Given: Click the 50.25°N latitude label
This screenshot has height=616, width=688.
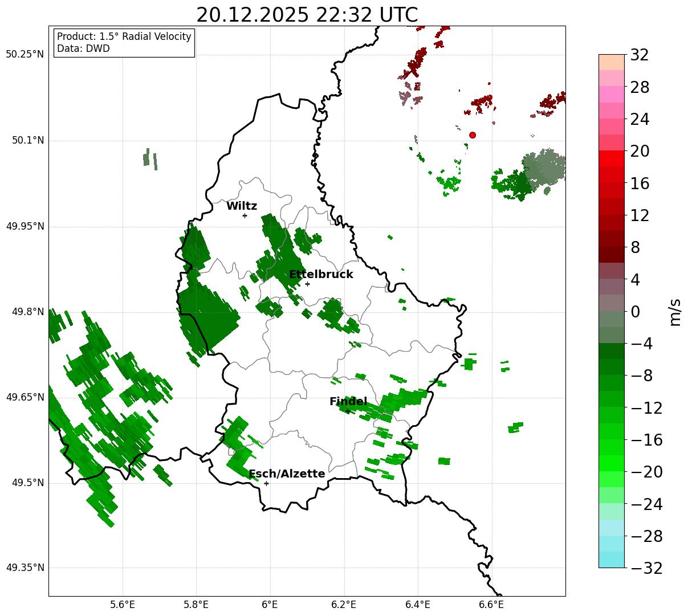Looking at the screenshot, I should click(x=25, y=55).
